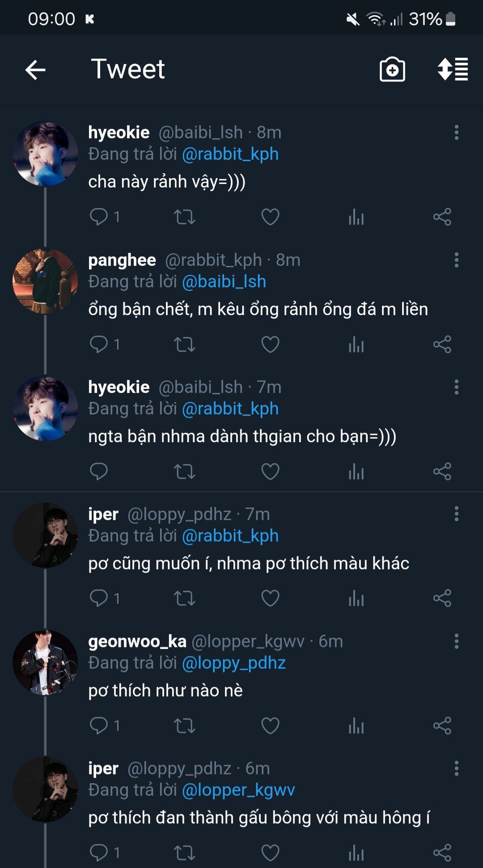Open panghee's profile picture
This screenshot has height=868, width=483.
coord(45,281)
